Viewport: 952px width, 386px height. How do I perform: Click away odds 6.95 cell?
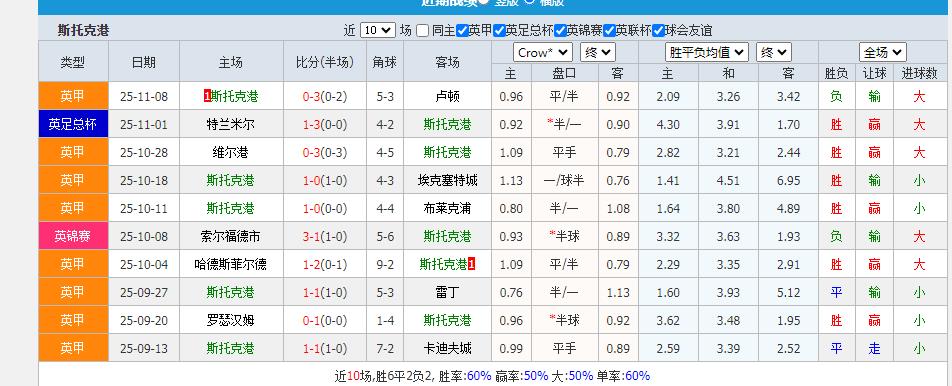[788, 180]
